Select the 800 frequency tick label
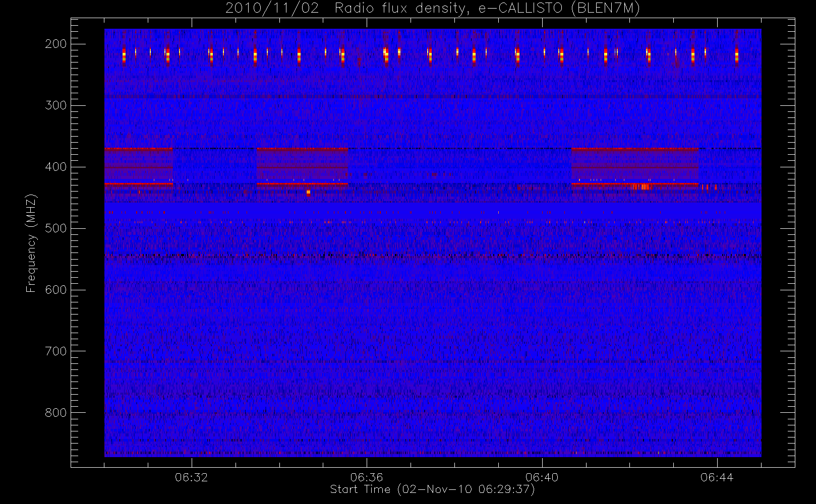The height and width of the screenshot is (504, 816). click(56, 413)
